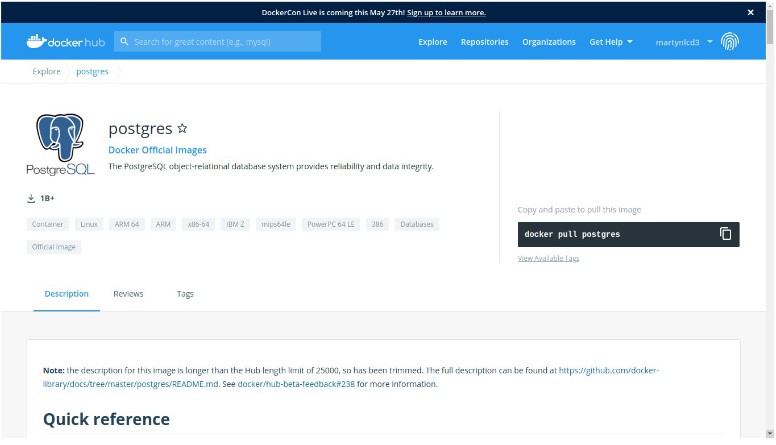Select the 386 tag chip
The height and width of the screenshot is (445, 776).
pyautogui.click(x=377, y=224)
